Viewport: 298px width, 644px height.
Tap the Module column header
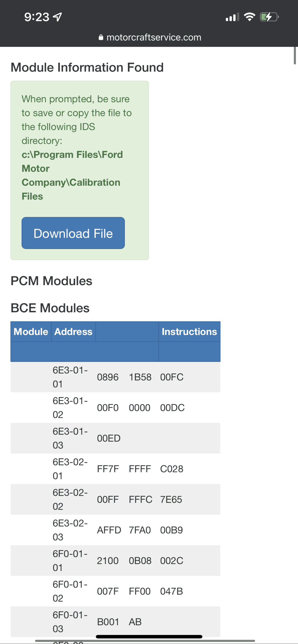coord(31,332)
